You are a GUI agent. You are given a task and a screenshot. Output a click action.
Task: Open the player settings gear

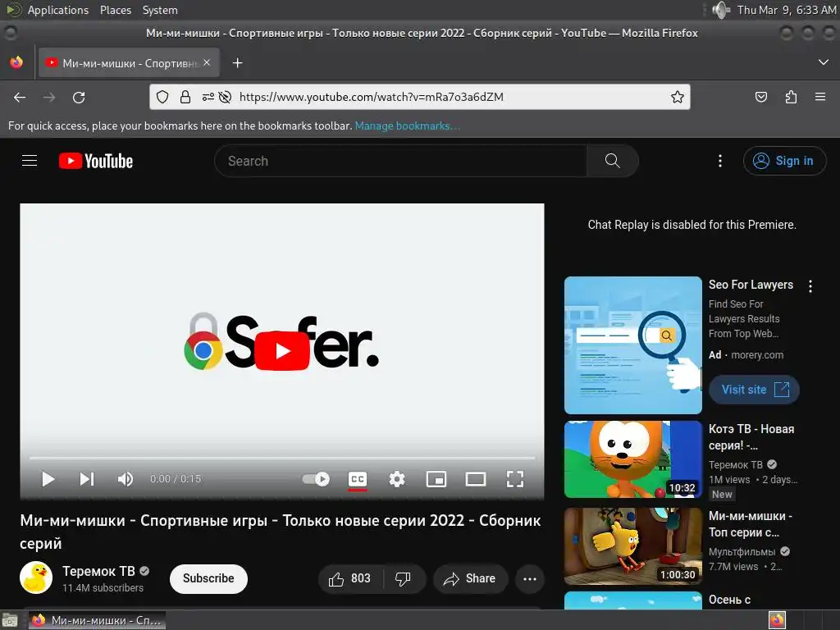click(x=397, y=479)
